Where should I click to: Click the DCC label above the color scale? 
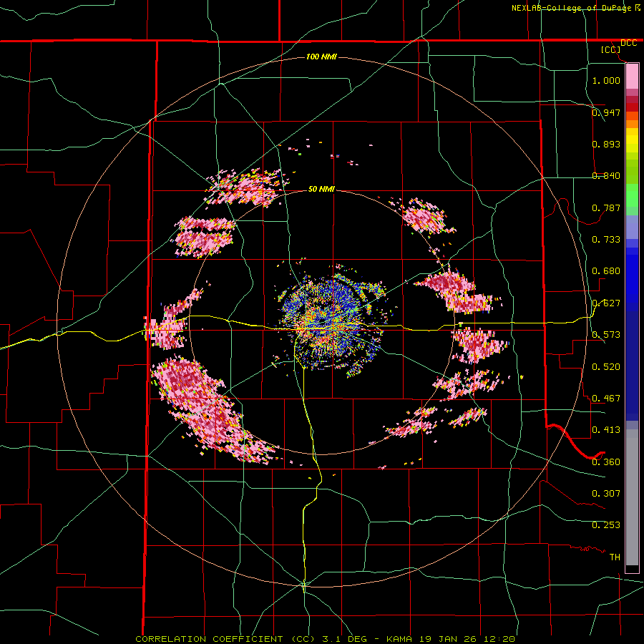(629, 43)
